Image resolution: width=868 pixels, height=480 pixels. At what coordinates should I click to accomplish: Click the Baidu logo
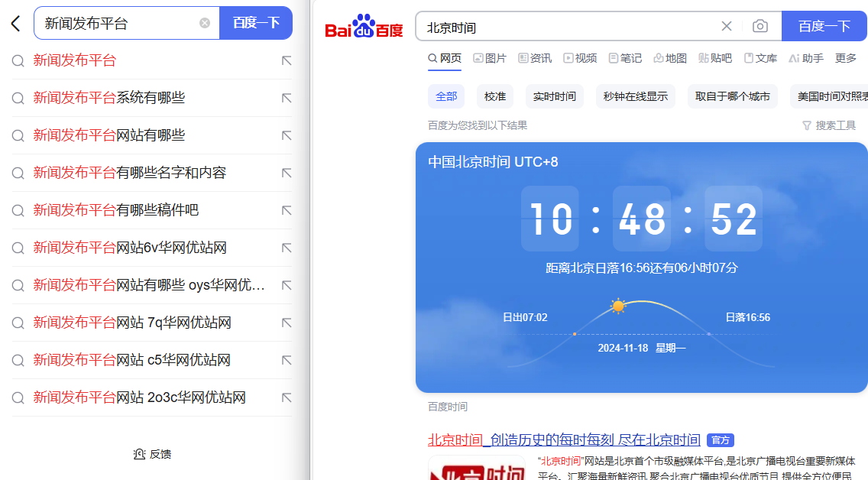pyautogui.click(x=364, y=26)
